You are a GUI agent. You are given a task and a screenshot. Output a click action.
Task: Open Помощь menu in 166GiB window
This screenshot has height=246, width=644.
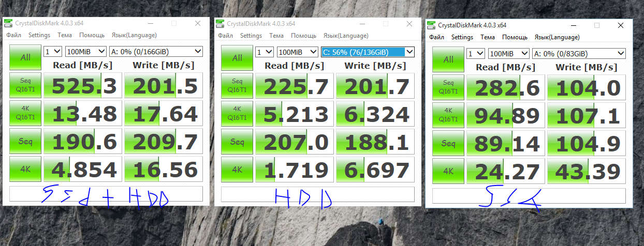click(92, 35)
